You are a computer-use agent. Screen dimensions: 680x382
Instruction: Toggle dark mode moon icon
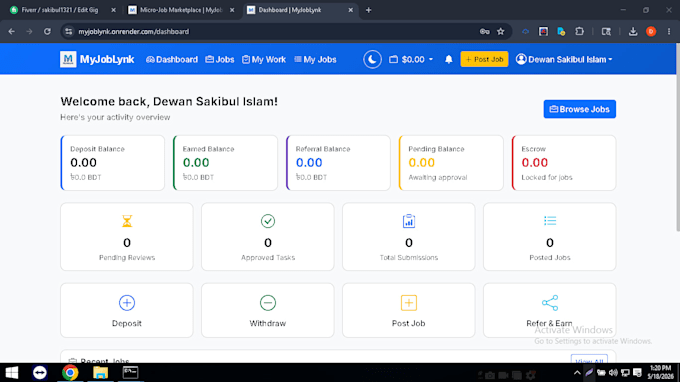coord(372,59)
